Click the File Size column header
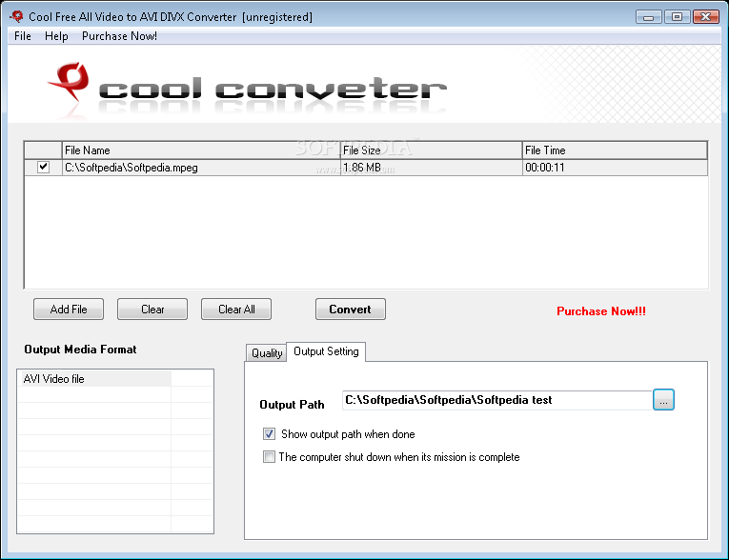This screenshot has width=729, height=560. (431, 150)
